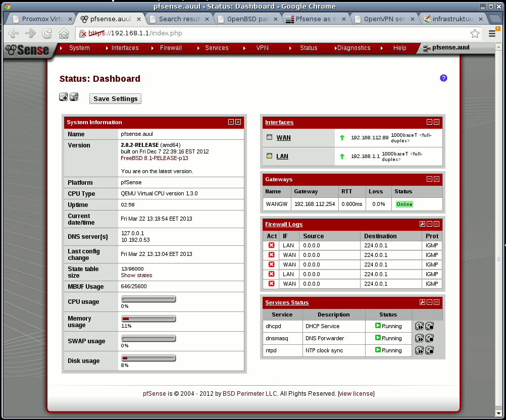Screen dimensions: 506x420
Task: Open the LAN interface link
Action: pyautogui.click(x=282, y=156)
